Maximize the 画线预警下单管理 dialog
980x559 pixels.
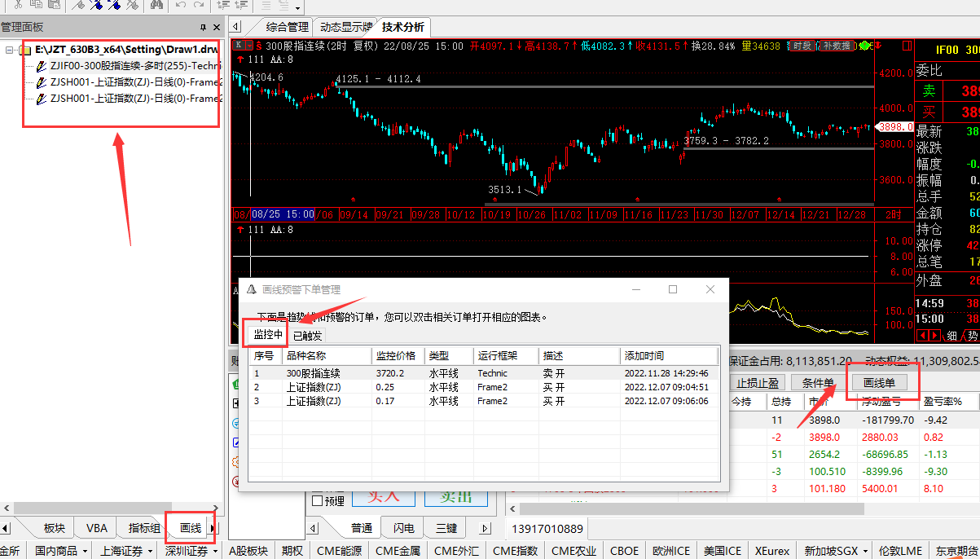point(673,289)
